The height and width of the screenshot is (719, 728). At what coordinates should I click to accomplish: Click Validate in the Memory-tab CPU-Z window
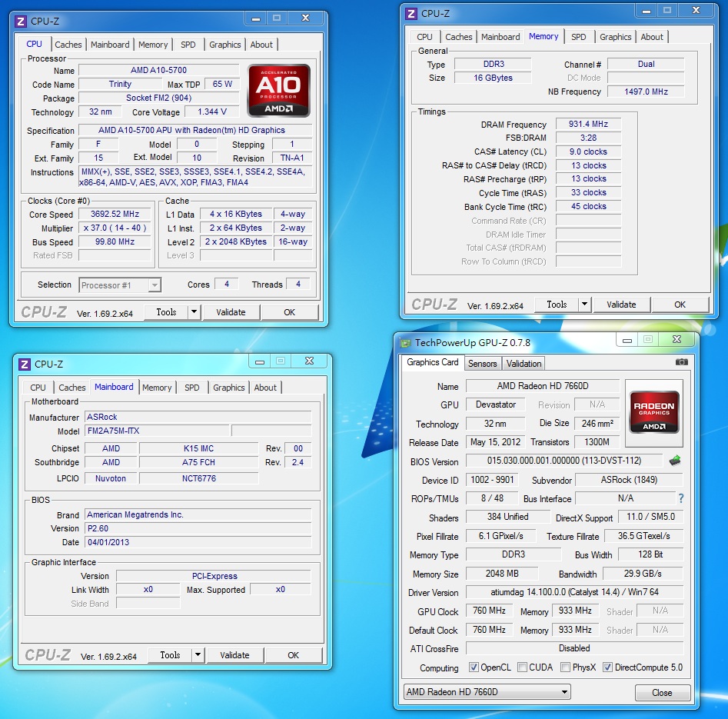621,305
